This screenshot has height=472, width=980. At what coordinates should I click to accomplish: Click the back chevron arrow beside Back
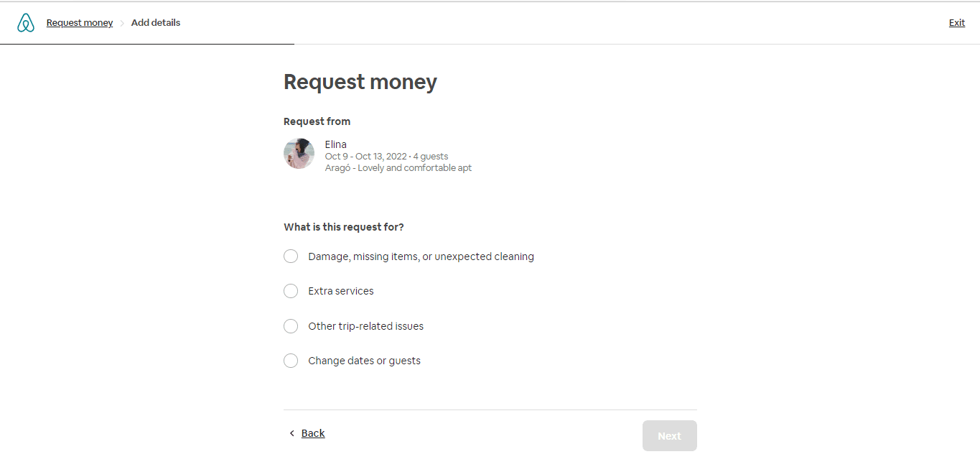pyautogui.click(x=291, y=433)
